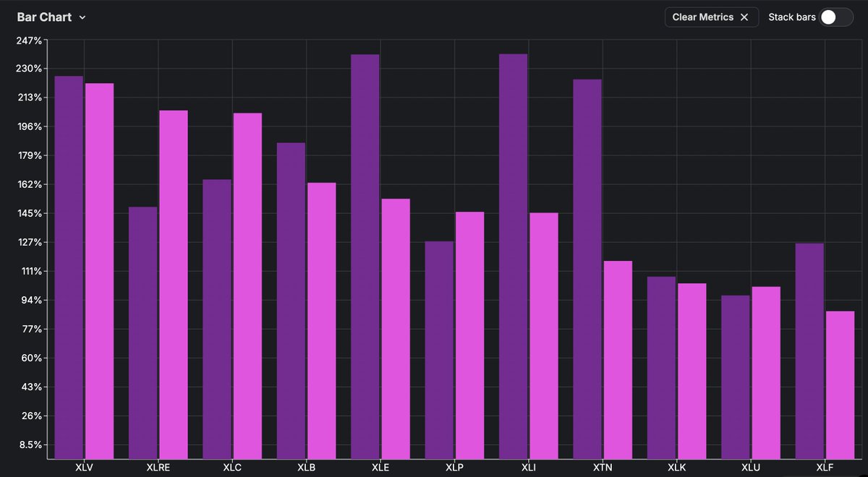
Task: Select the pink XLK bar
Action: point(692,371)
